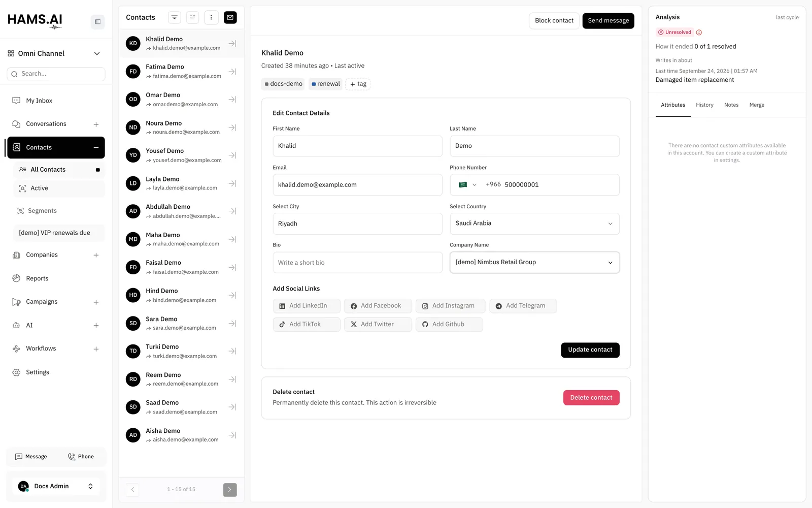Click the contacts sort icon
The image size is (812, 508).
coord(192,17)
